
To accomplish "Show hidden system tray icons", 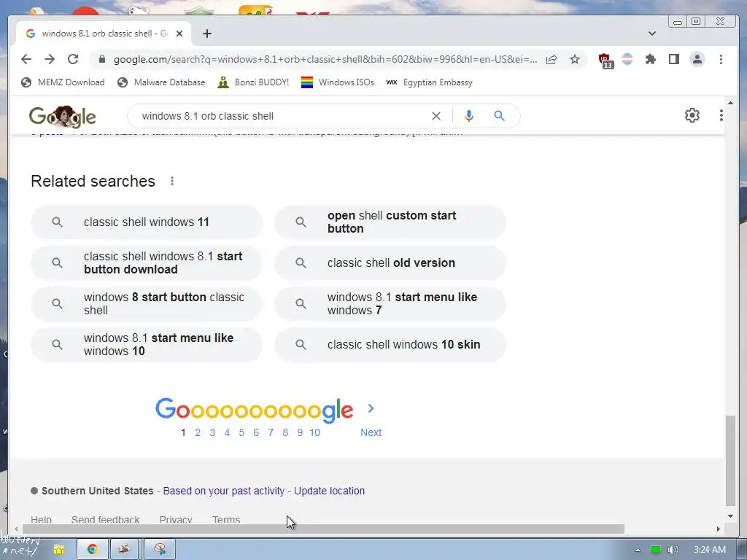I will click(x=638, y=550).
